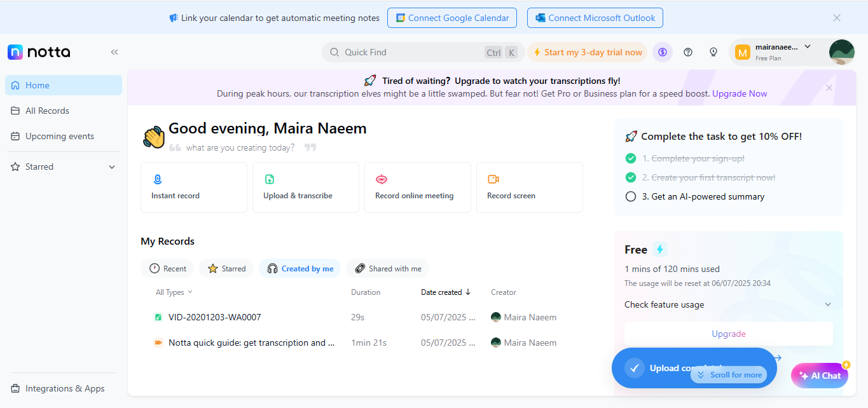Click the purple dollar coin icon
The image size is (868, 408).
pyautogui.click(x=663, y=52)
